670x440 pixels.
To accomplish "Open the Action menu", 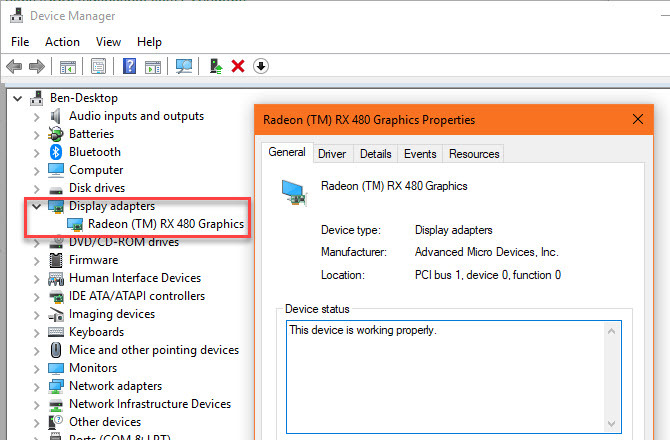I will click(x=62, y=42).
